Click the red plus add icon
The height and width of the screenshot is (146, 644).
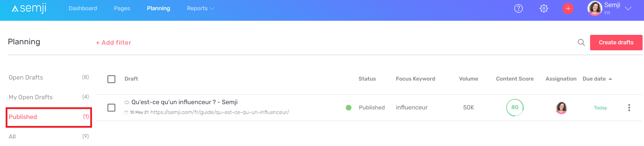click(568, 8)
